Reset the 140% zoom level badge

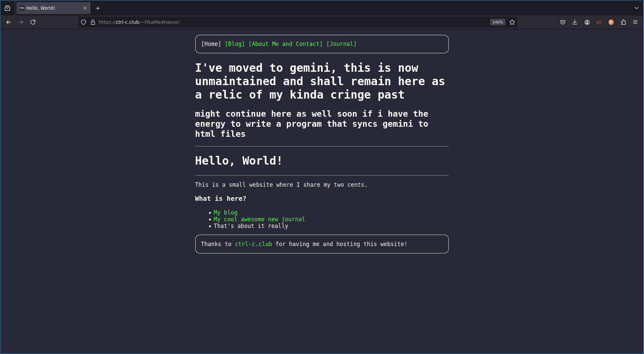[x=497, y=22]
